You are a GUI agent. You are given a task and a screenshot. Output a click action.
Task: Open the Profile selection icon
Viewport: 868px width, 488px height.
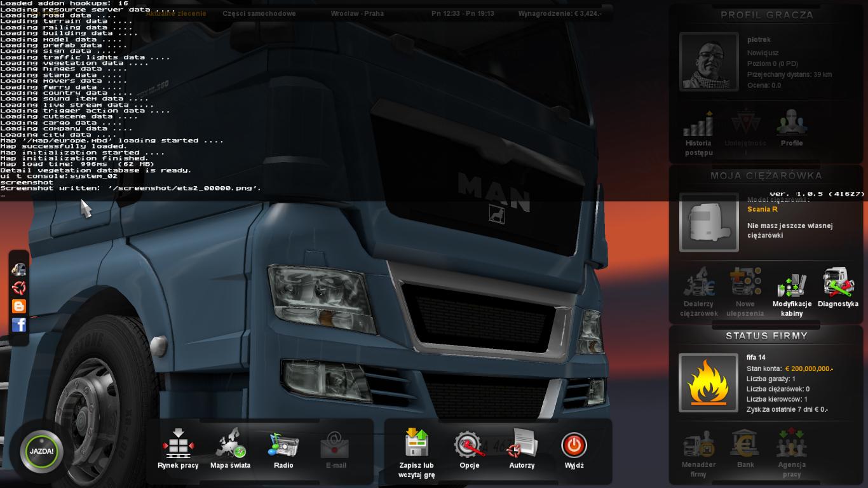pyautogui.click(x=792, y=127)
